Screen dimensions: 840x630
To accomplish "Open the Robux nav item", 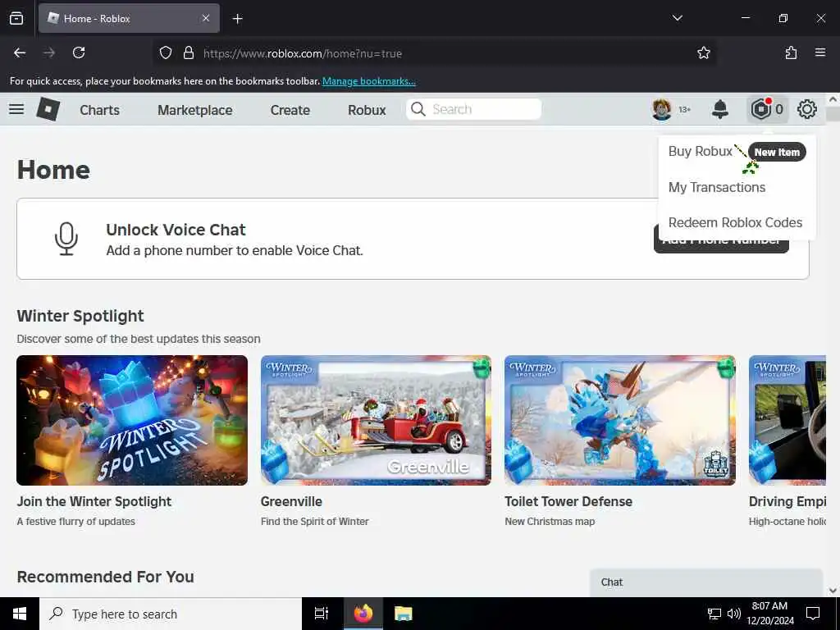I will 367,110.
